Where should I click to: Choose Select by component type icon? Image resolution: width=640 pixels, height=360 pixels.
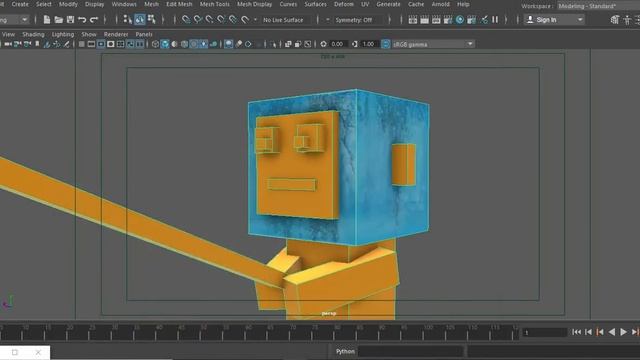(151, 19)
